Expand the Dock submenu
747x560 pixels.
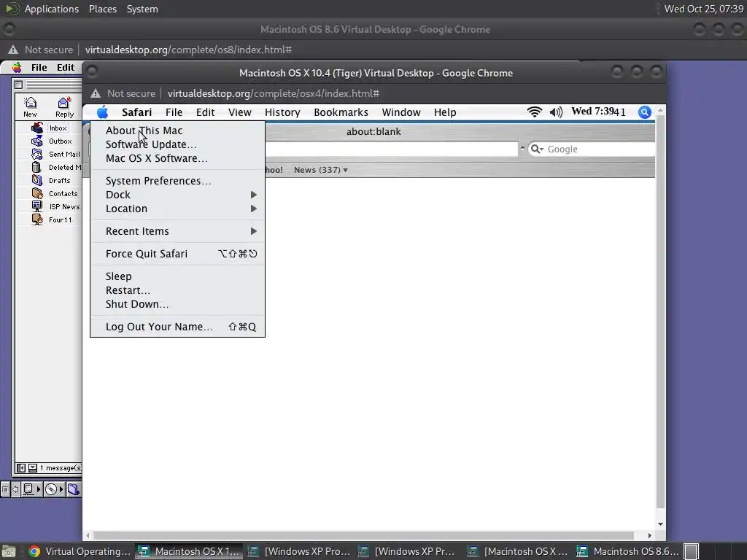(x=178, y=195)
